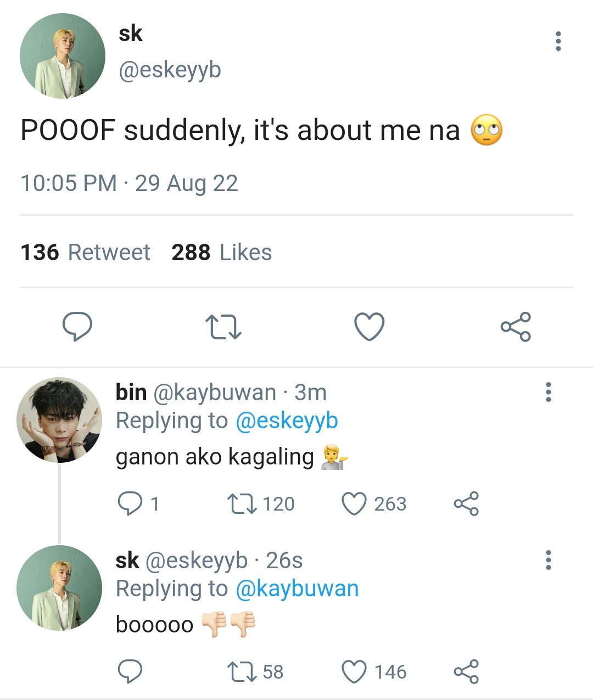Open the options menu on the 'booooo' reply
Screen dimensions: 593x700
tap(548, 559)
